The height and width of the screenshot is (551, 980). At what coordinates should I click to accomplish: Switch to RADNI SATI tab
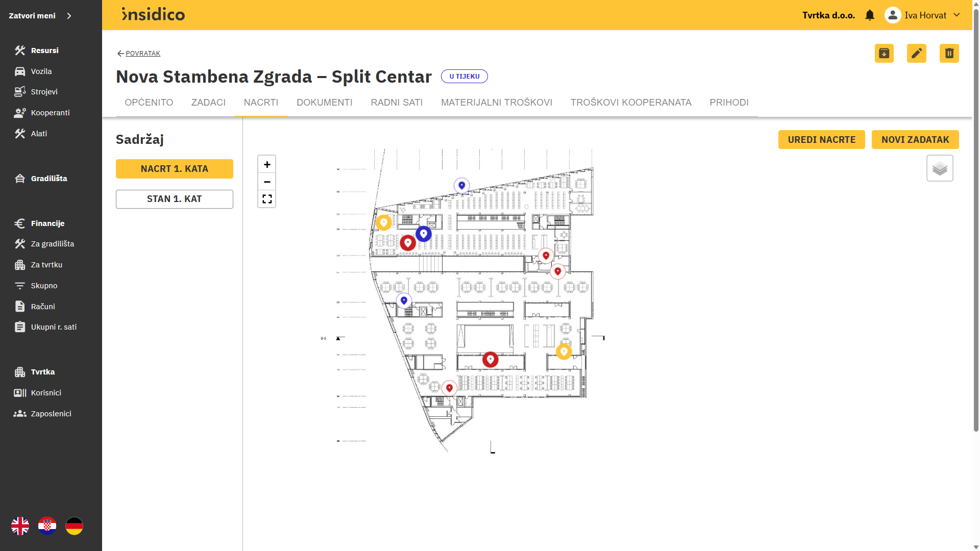click(x=397, y=103)
